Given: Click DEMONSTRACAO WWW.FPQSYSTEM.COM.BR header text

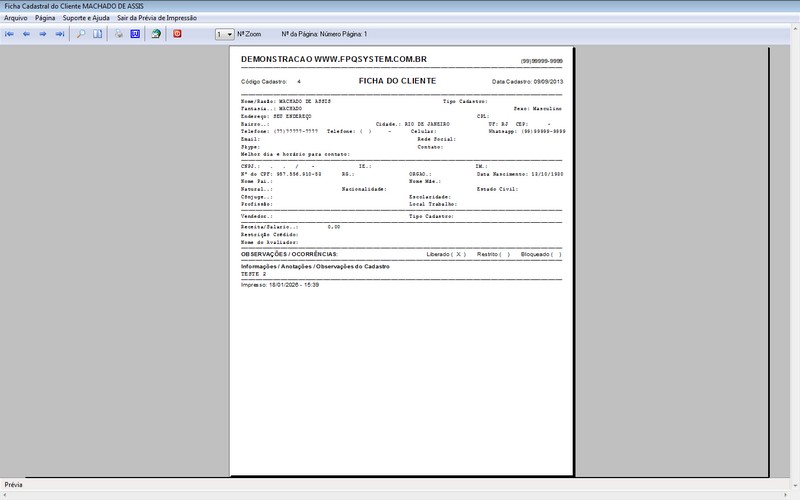Looking at the screenshot, I should 334,59.
